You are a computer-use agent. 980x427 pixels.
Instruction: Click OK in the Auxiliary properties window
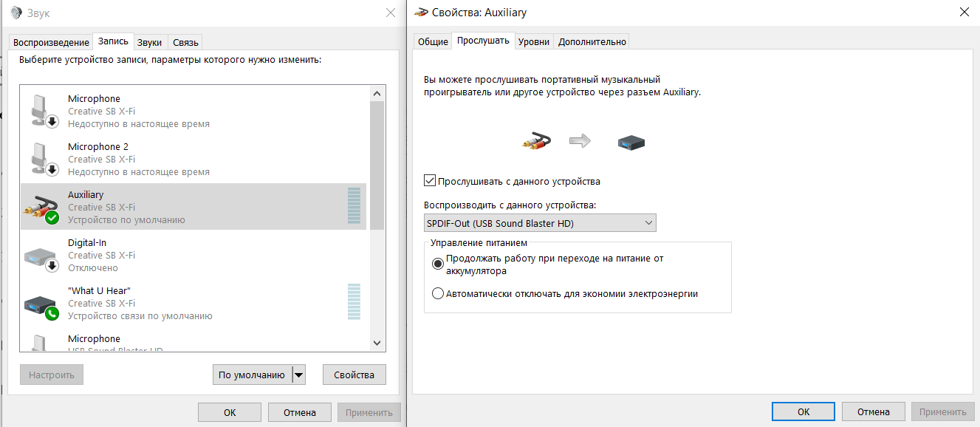803,411
